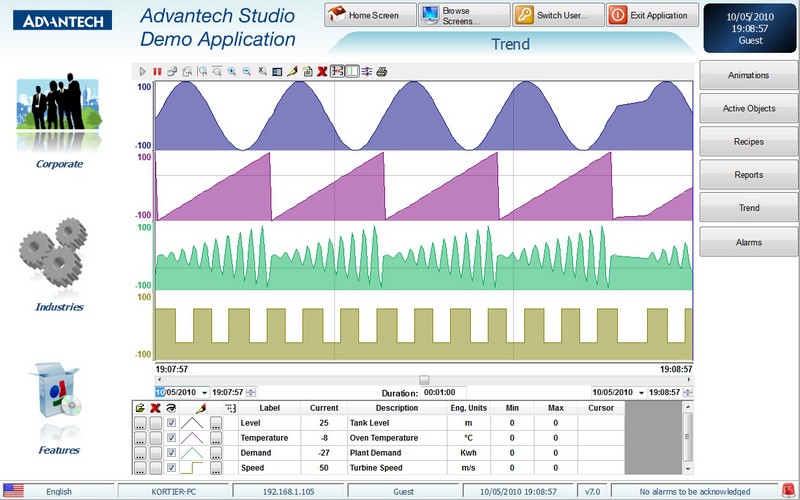Screen dimensions: 800x500
Task: Toggle the multiple sections display icon
Action: pyautogui.click(x=337, y=71)
